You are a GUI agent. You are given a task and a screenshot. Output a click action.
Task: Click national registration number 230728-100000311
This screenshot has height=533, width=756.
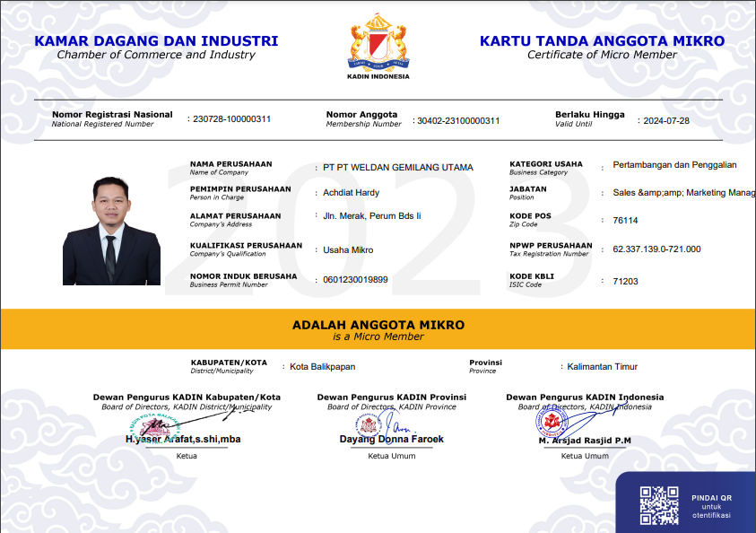point(231,119)
